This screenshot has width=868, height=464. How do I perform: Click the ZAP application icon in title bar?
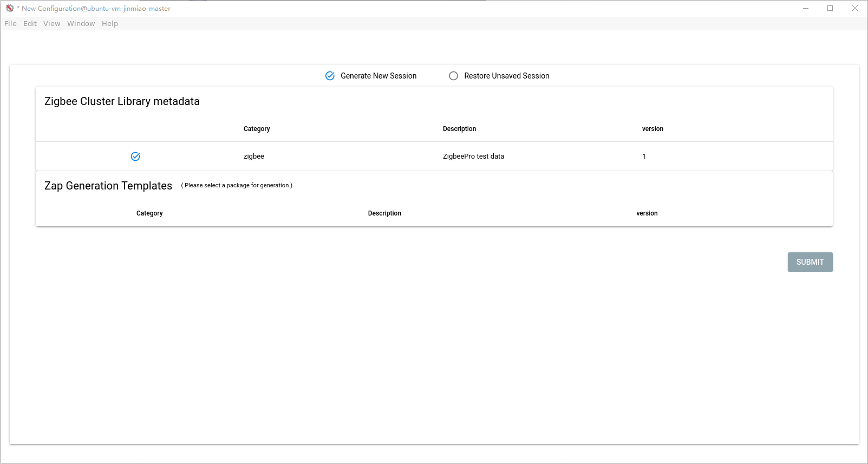tap(10, 8)
